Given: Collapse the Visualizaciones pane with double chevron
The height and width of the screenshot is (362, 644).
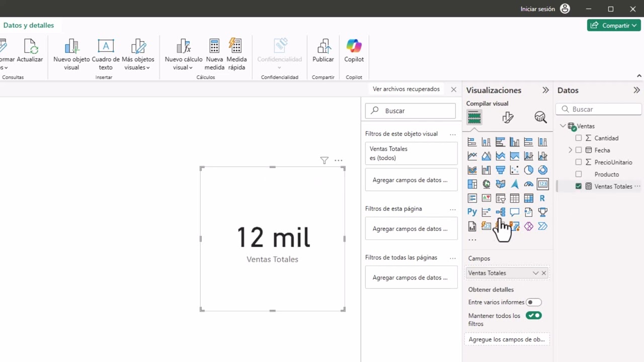Looking at the screenshot, I should point(545,90).
